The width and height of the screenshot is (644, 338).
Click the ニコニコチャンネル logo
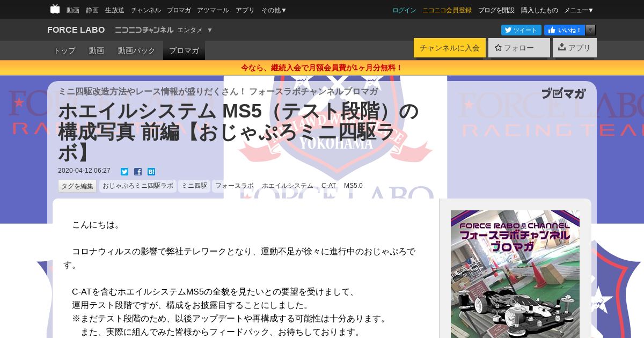coord(144,30)
